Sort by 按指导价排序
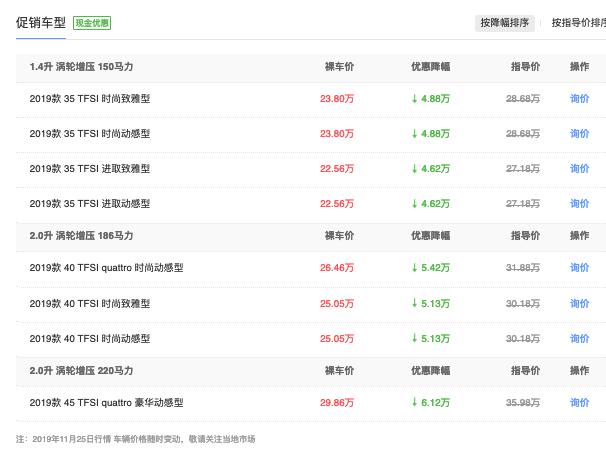 tap(579, 23)
